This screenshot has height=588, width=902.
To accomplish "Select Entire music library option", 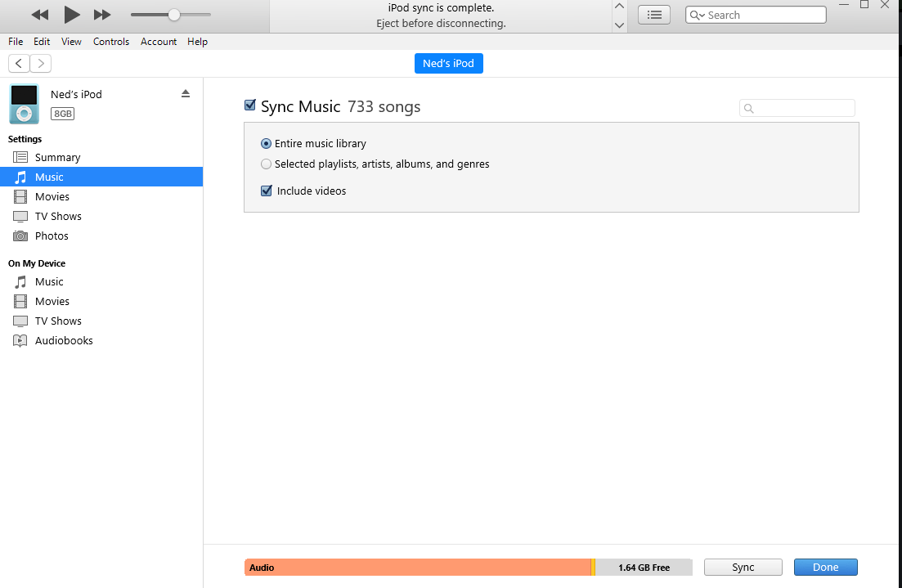I will (x=266, y=143).
